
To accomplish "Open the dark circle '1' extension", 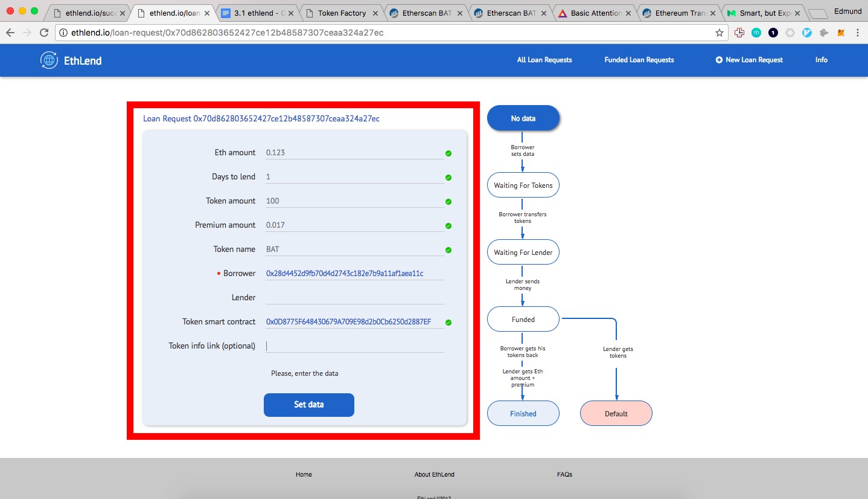I will (x=773, y=33).
